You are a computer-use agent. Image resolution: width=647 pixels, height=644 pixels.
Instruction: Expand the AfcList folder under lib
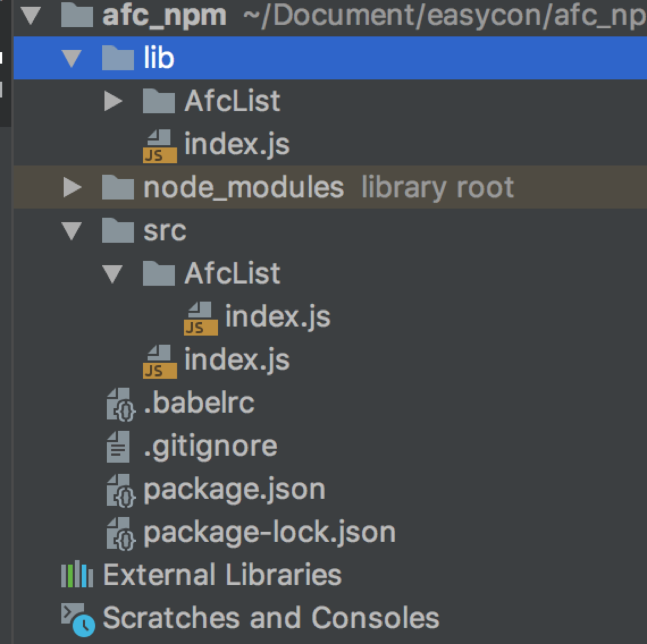[x=113, y=101]
